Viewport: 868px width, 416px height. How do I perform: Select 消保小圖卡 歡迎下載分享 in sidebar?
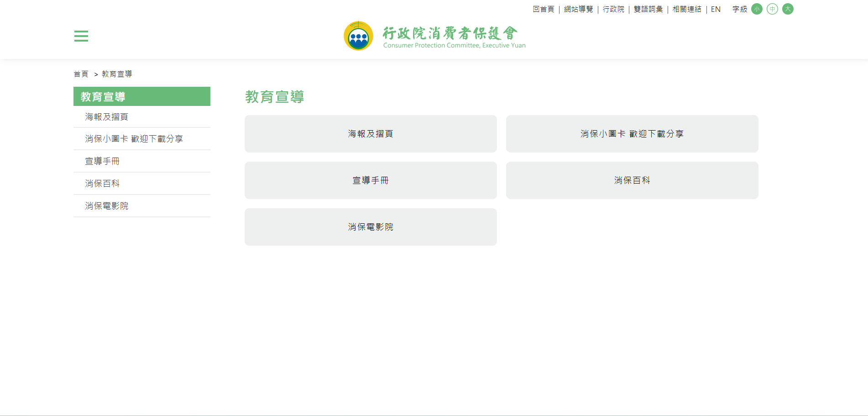[x=134, y=139]
